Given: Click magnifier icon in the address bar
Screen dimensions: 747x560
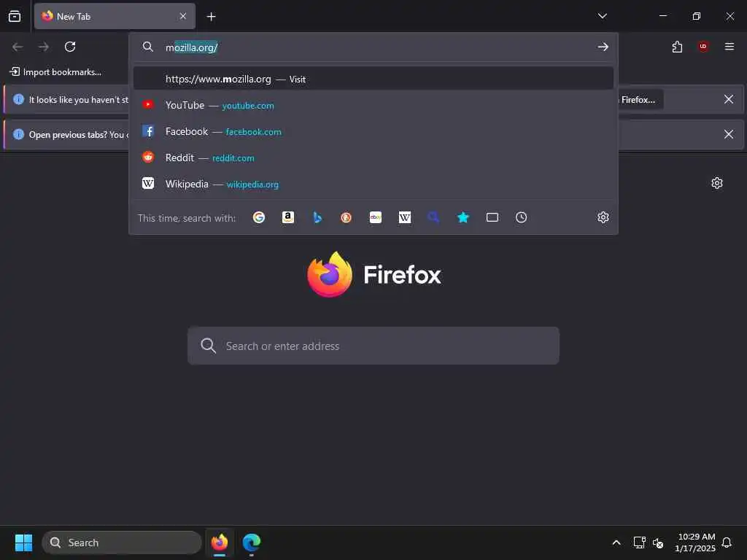Looking at the screenshot, I should coord(148,47).
